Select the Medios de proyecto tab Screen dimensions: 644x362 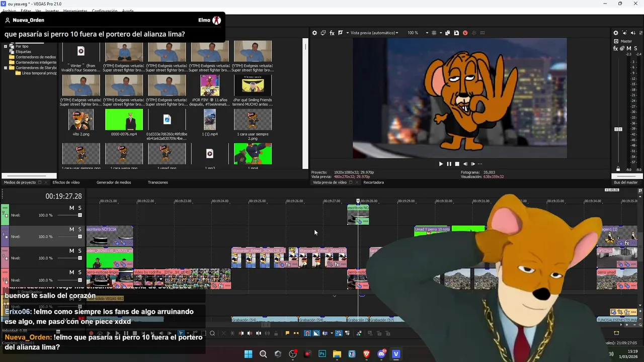20,183
